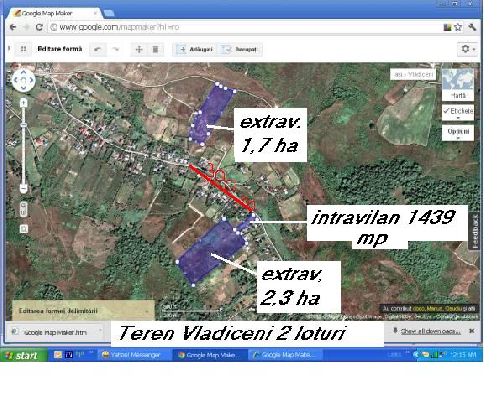Toggle the Etichete labels checkmark
Viewport: 500px width, 394px height.
458,112
